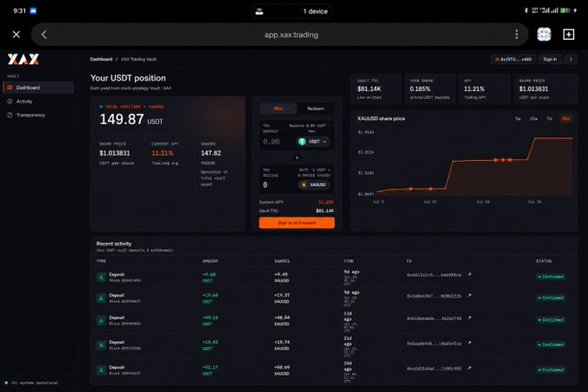This screenshot has height=392, width=588.
Task: Select the first chart range option left of 15
Action: coord(518,119)
